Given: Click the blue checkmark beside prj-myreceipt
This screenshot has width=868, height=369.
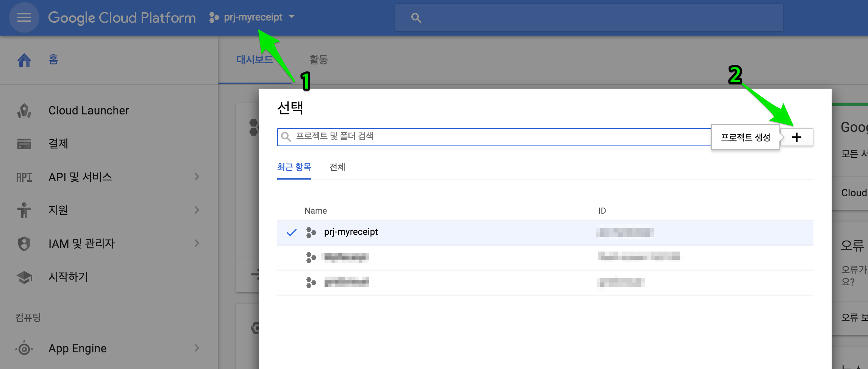Looking at the screenshot, I should click(x=291, y=232).
